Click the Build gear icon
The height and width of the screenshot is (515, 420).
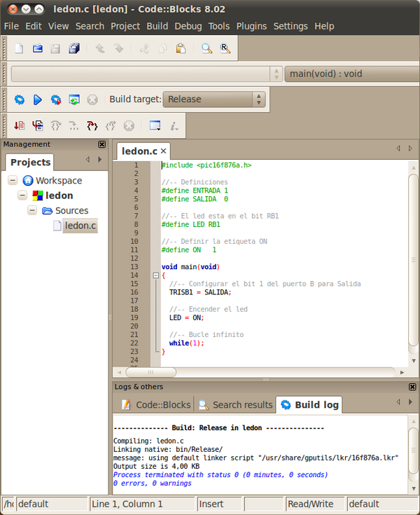coord(20,99)
